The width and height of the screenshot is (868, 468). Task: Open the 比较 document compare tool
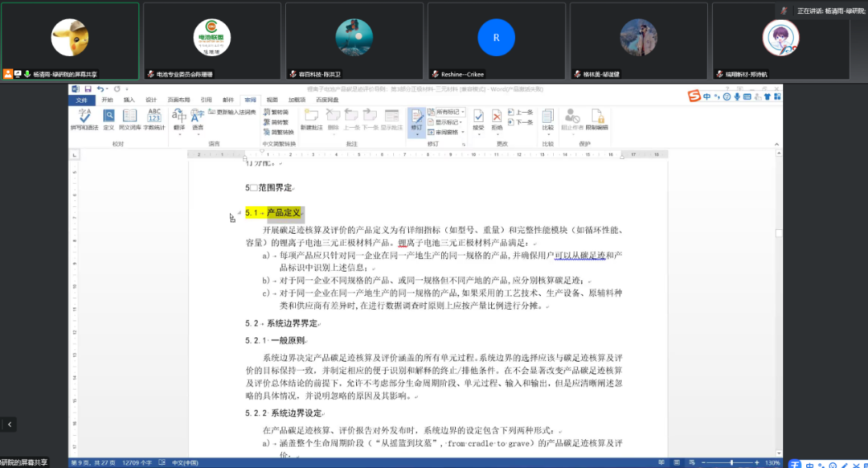pyautogui.click(x=547, y=119)
